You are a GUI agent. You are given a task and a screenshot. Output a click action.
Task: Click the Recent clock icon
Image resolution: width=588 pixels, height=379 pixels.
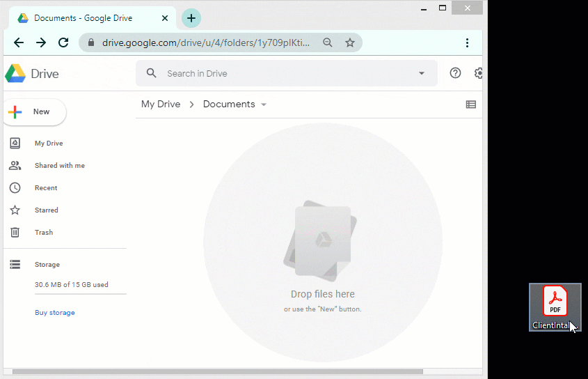15,188
